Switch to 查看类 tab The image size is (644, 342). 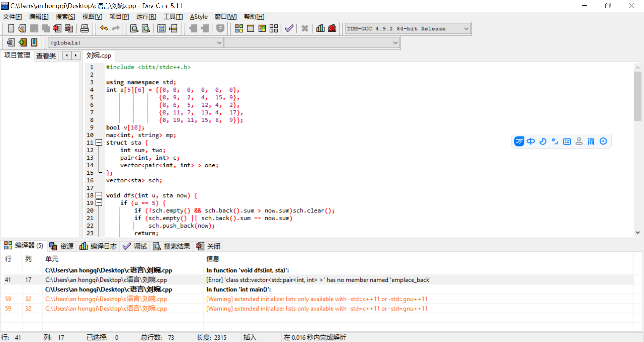pos(46,56)
